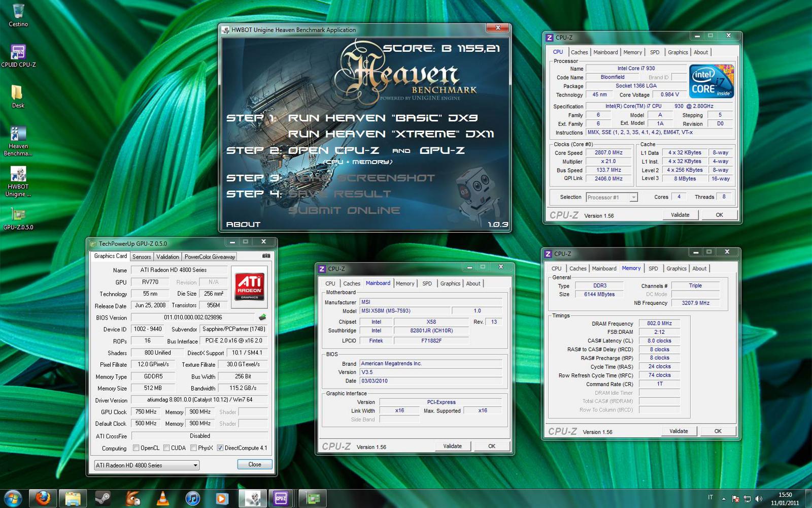This screenshot has height=508, width=812.
Task: Open Windows Explorer from the taskbar
Action: click(73, 498)
